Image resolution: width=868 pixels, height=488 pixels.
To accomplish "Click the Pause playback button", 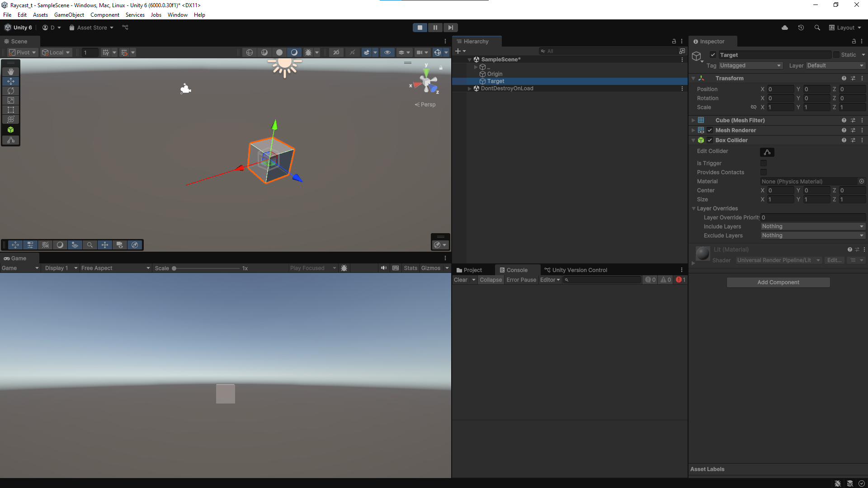I will click(x=435, y=28).
